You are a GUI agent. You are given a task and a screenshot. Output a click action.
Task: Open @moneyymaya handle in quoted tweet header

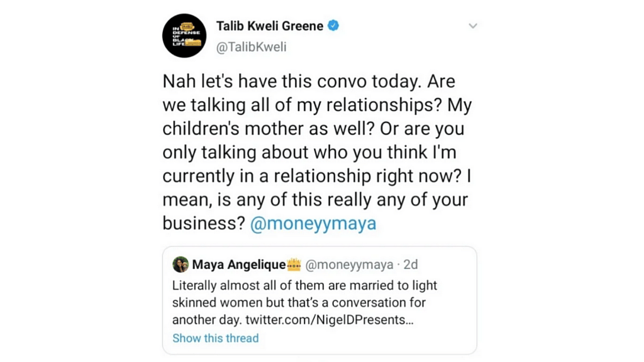(350, 265)
